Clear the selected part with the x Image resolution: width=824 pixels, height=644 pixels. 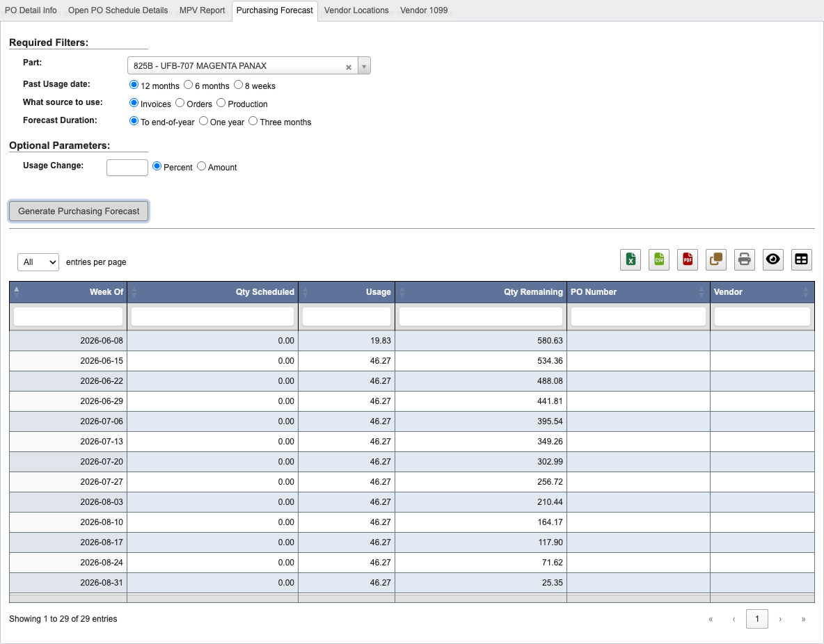tap(349, 67)
